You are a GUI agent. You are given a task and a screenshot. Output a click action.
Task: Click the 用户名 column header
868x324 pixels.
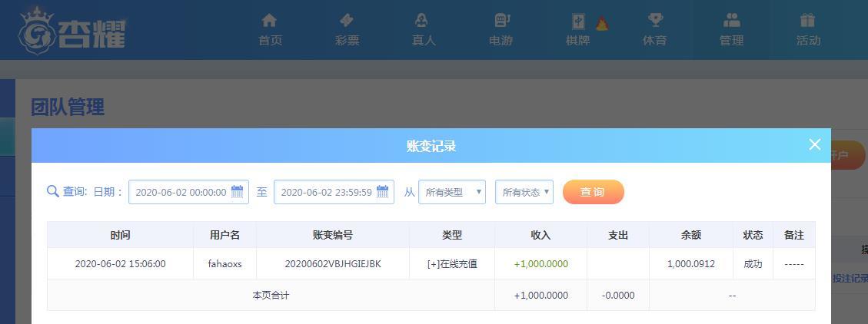click(224, 235)
